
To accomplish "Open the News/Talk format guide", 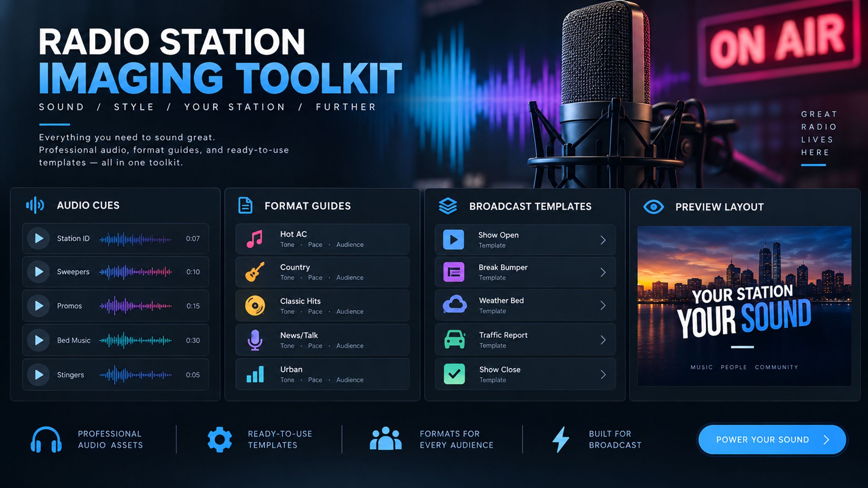I will pyautogui.click(x=322, y=340).
